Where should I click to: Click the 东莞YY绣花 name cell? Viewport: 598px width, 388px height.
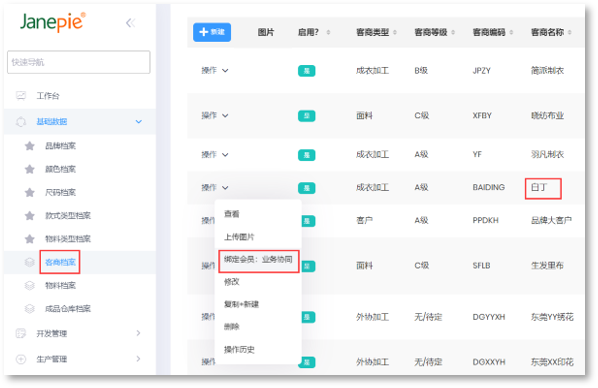tap(552, 317)
